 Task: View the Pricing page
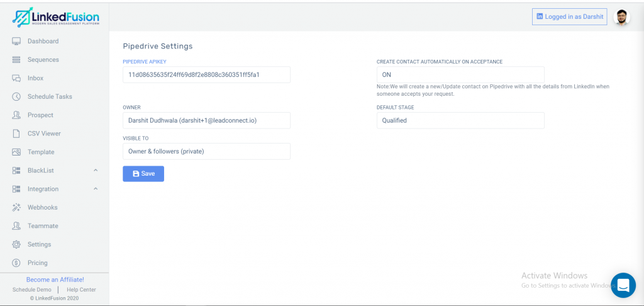[37, 263]
